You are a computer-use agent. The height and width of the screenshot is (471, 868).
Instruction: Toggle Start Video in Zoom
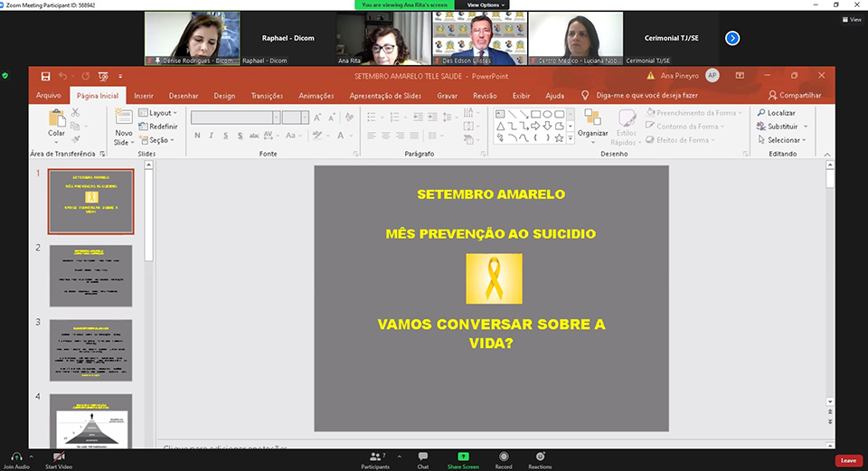(x=59, y=460)
